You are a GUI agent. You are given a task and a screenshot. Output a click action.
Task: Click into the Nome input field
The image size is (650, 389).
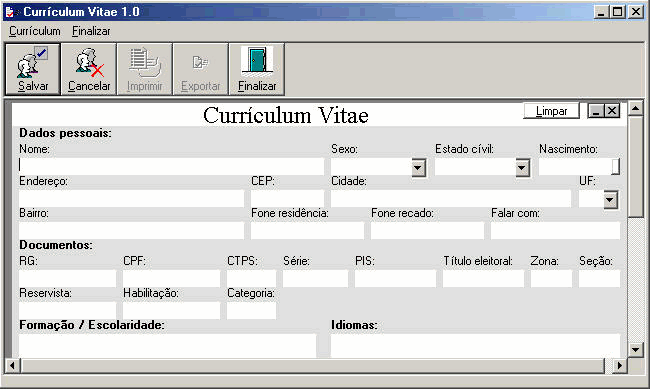click(x=171, y=167)
